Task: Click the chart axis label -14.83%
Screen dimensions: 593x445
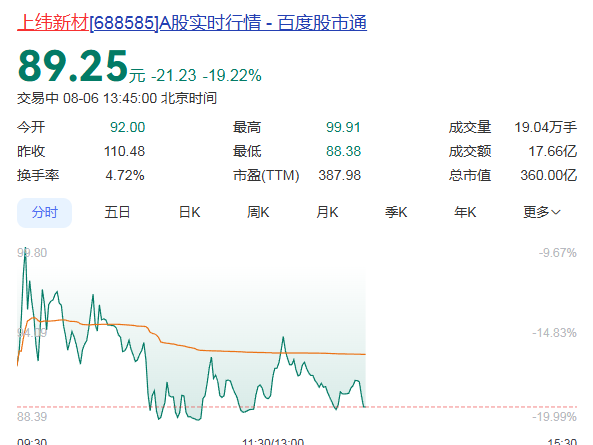Action: tap(554, 333)
